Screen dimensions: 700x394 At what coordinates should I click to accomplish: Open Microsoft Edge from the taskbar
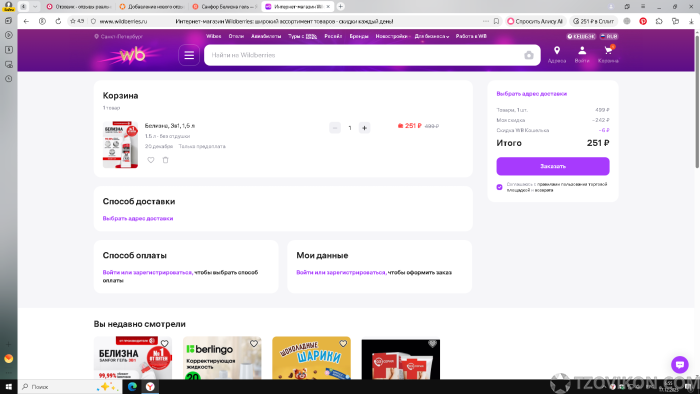pos(132,387)
